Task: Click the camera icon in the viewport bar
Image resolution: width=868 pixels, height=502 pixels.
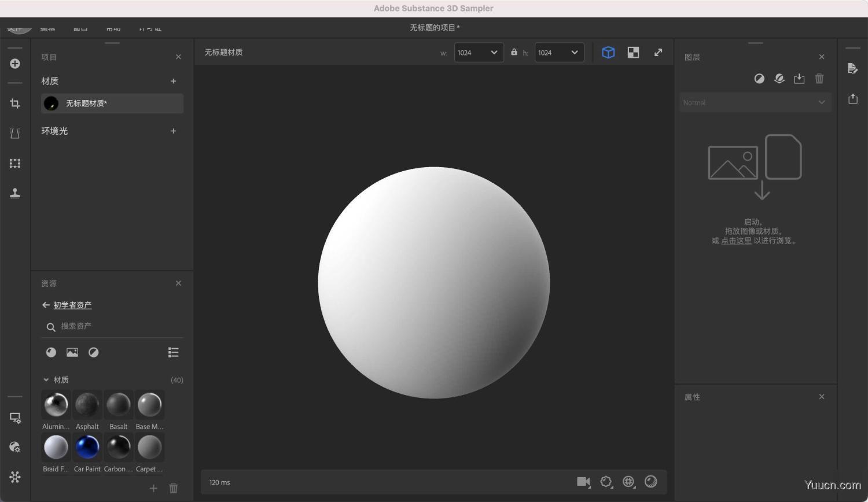Action: 583,481
